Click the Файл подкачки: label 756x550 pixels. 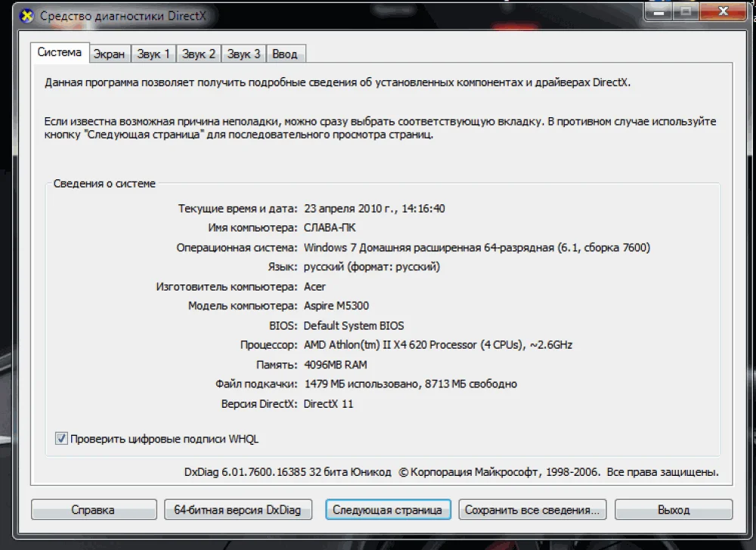(256, 384)
